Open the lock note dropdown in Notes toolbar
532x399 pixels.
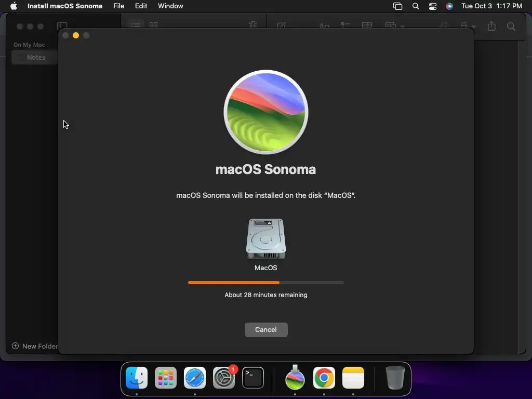[x=468, y=25]
